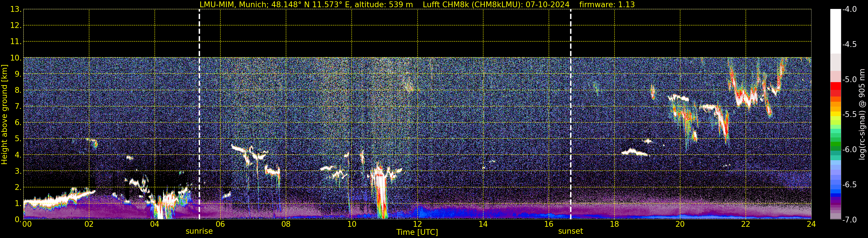Click the "Time [UTC]" axis title
Image resolution: width=868 pixels, height=238 pixels.
(417, 232)
